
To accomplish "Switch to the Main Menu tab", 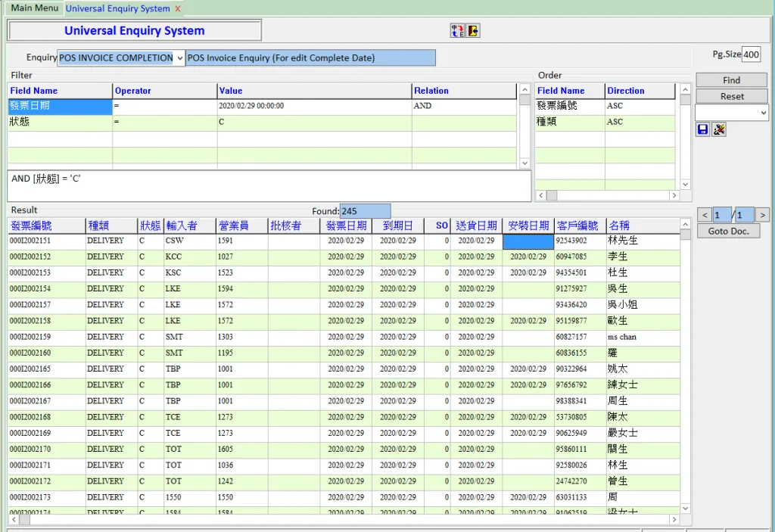I will pos(34,8).
